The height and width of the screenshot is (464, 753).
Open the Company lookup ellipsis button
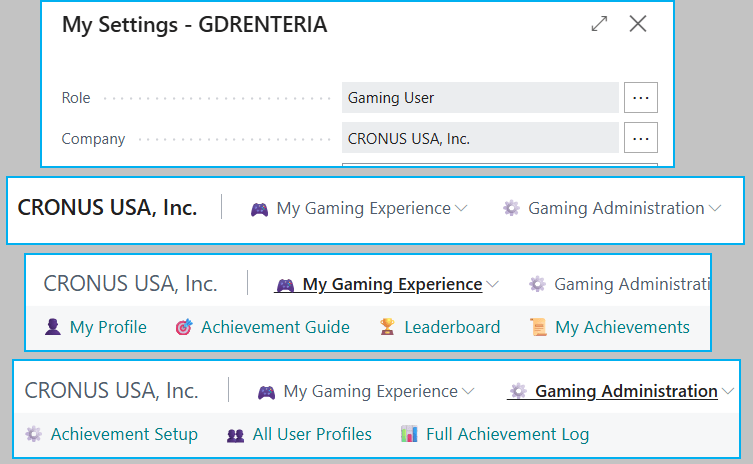coord(641,138)
